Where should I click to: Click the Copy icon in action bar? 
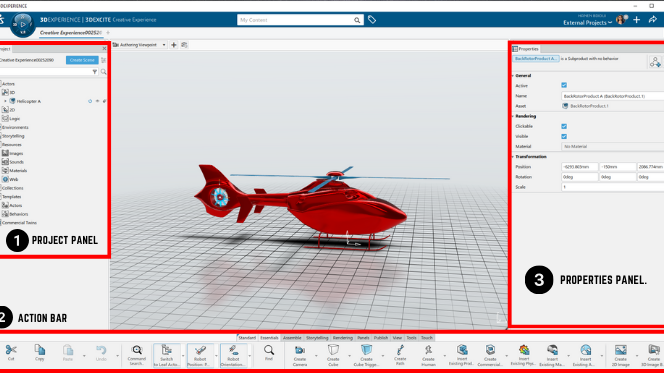coord(39,353)
